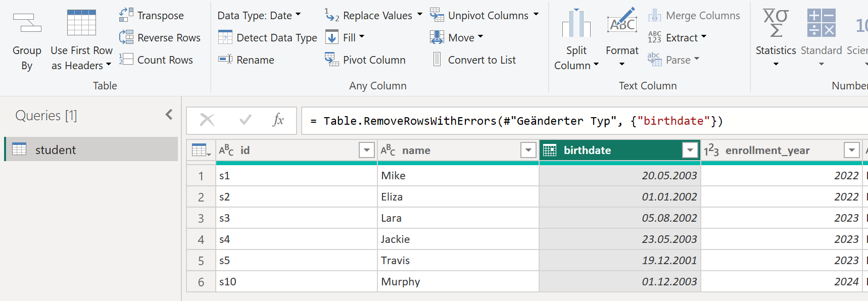
Task: Click the Reverse Rows icon
Action: click(x=126, y=37)
